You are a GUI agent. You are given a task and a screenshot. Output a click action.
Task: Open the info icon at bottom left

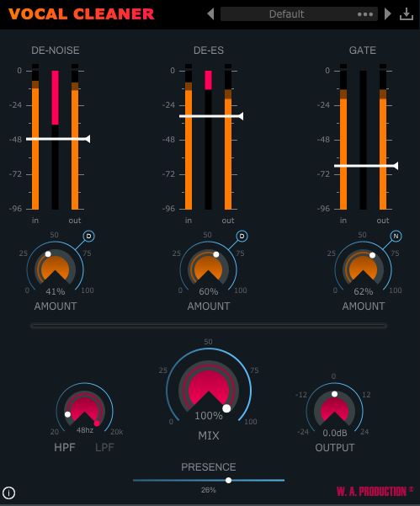tap(8, 493)
